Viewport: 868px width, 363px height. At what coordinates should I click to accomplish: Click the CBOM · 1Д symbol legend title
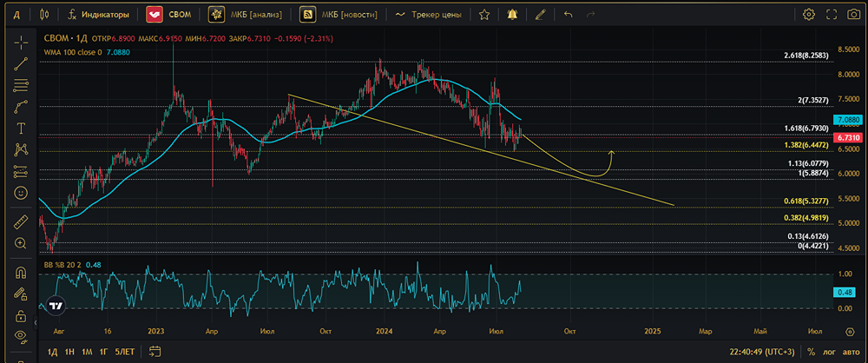click(x=66, y=39)
